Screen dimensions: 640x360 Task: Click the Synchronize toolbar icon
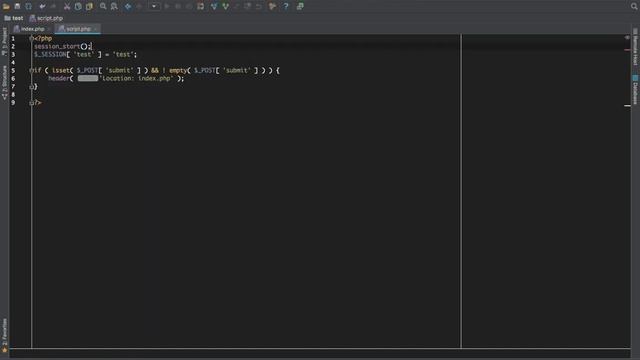click(29, 6)
